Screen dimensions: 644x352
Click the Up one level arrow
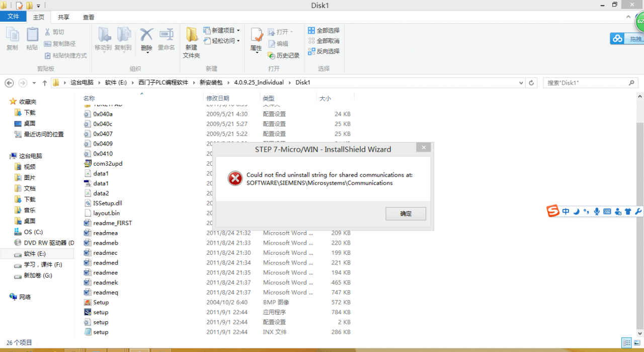click(45, 83)
